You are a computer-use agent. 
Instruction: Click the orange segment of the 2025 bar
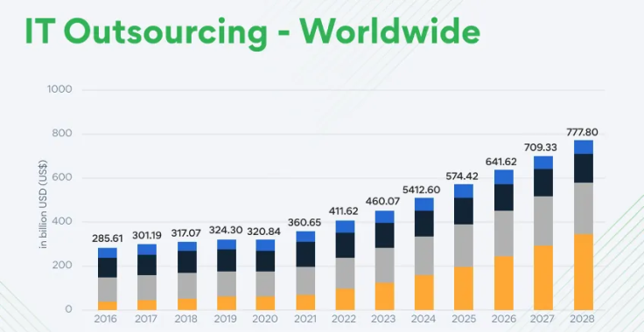pos(464,288)
